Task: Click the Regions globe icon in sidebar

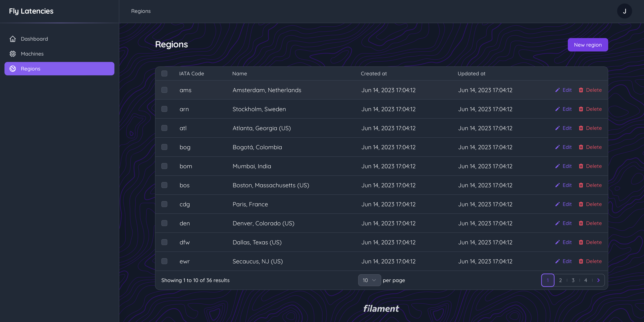Action: [x=12, y=68]
